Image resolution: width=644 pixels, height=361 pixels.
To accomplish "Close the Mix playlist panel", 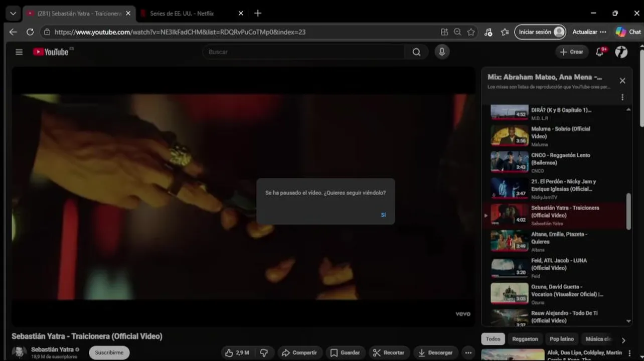I will [x=622, y=80].
